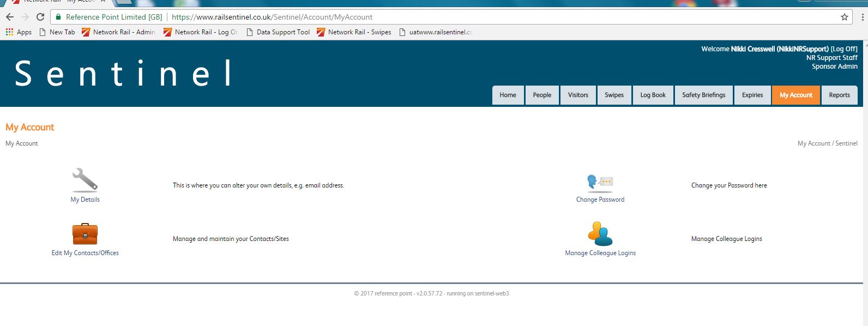Image resolution: width=868 pixels, height=326 pixels.
Task: Go back using the browser back arrow
Action: tap(10, 17)
